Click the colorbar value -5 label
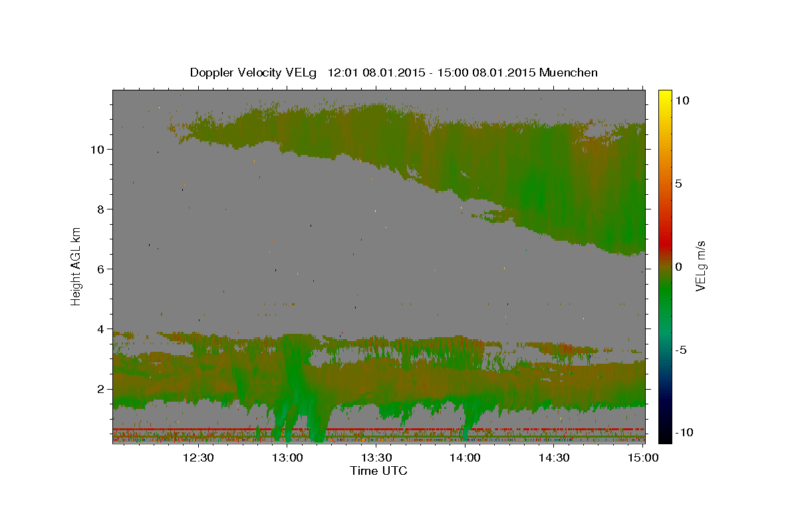This screenshot has height=532, width=798. click(681, 350)
